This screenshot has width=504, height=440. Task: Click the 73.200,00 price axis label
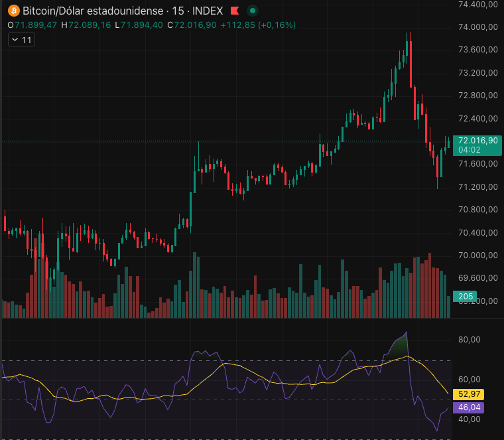pos(477,73)
